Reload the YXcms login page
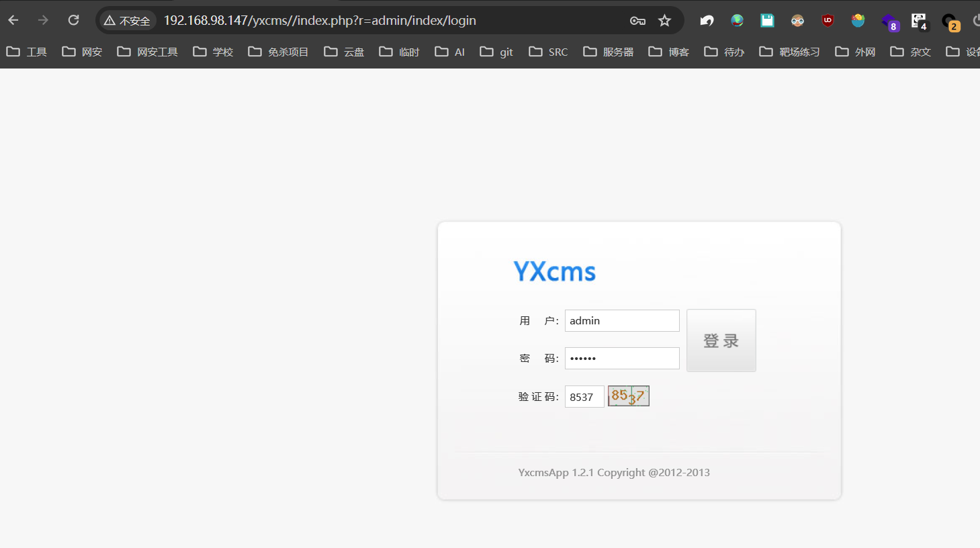This screenshot has height=548, width=980. 74,20
